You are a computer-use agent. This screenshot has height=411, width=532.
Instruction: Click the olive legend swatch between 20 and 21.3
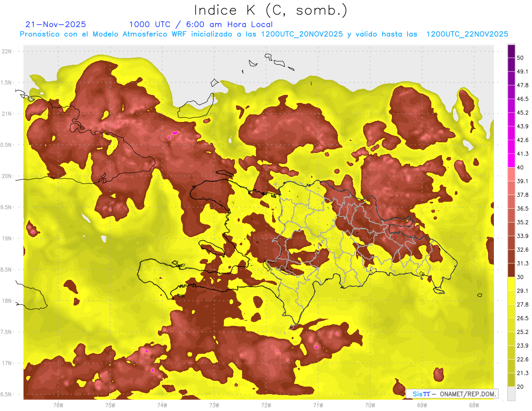511,380
